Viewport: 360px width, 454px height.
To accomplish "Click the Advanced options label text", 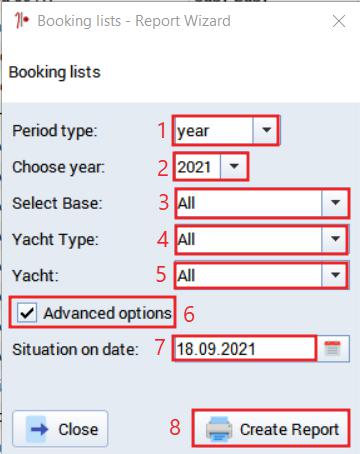I will (107, 313).
